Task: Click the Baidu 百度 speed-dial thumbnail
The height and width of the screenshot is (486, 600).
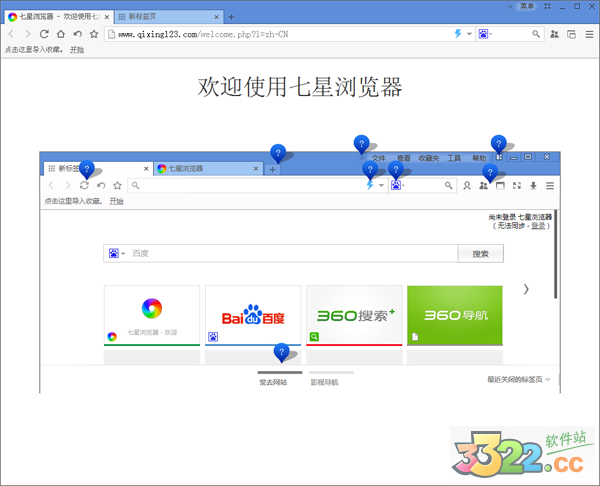Action: [253, 315]
